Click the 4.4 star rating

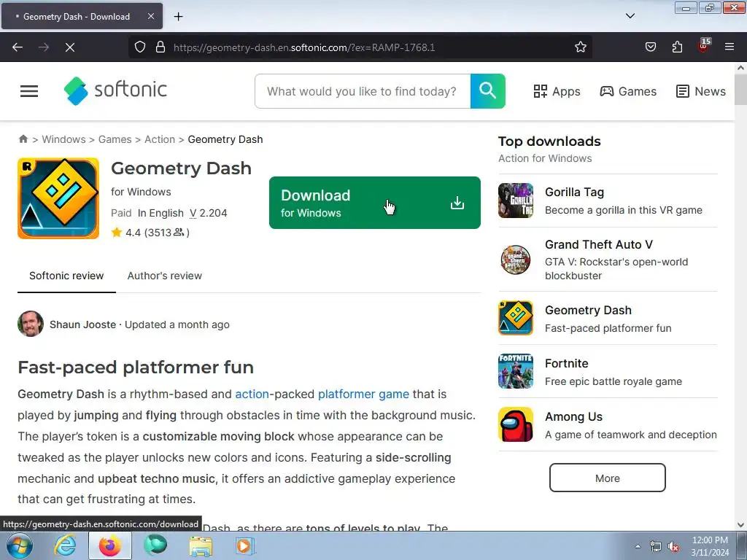tap(150, 233)
